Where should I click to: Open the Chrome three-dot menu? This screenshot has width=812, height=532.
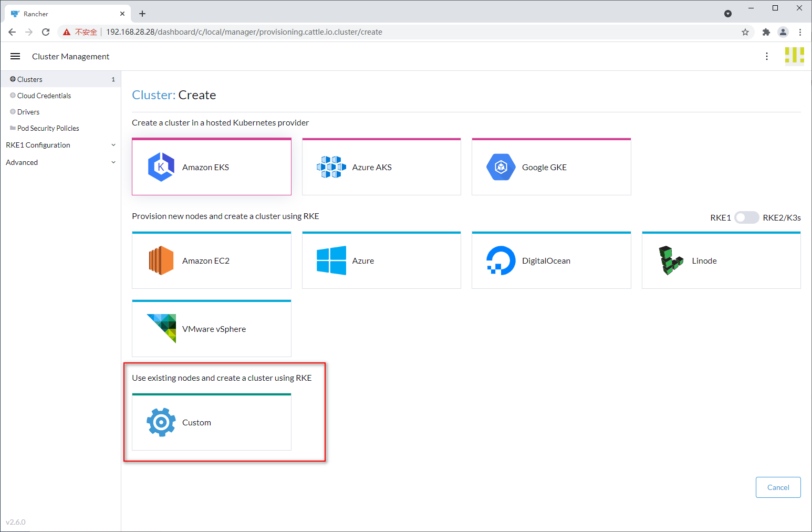coord(800,32)
